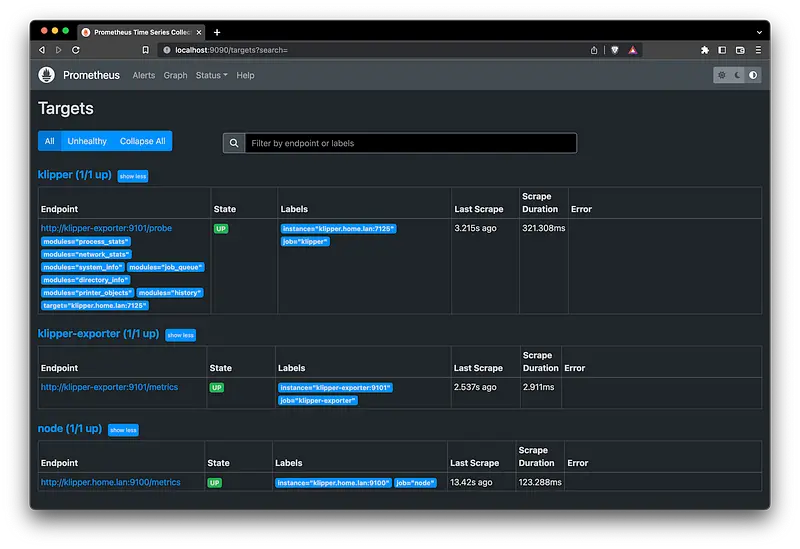Image resolution: width=800 pixels, height=549 pixels.
Task: Open the Status dropdown menu
Action: (x=211, y=75)
